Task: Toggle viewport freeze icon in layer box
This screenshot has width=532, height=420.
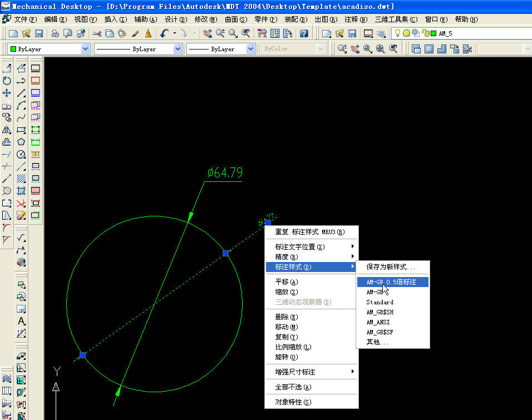Action: (416, 33)
